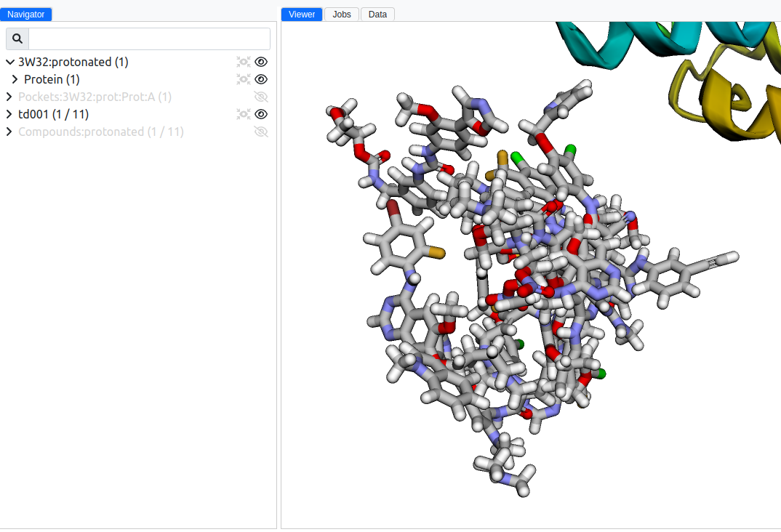Click inside the Navigator search field
The width and height of the screenshot is (781, 532).
coord(145,38)
